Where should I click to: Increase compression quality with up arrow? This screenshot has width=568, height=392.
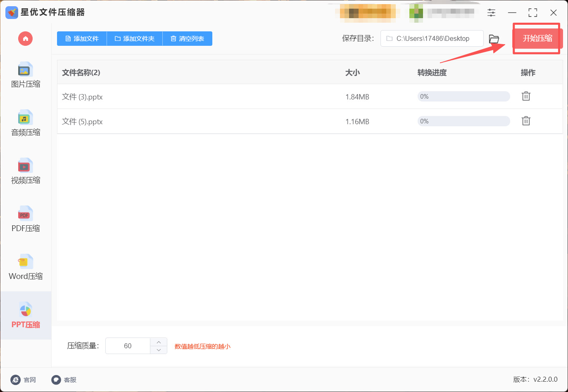159,342
